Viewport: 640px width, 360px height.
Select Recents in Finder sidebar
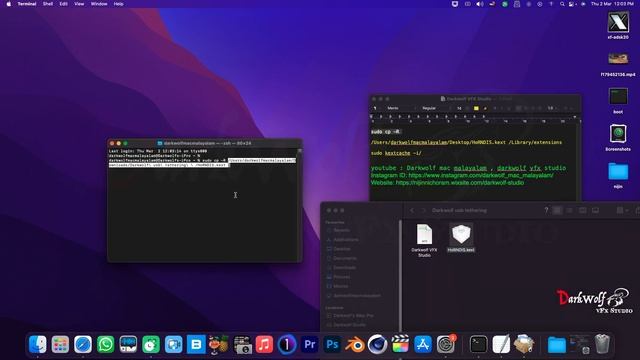342,230
